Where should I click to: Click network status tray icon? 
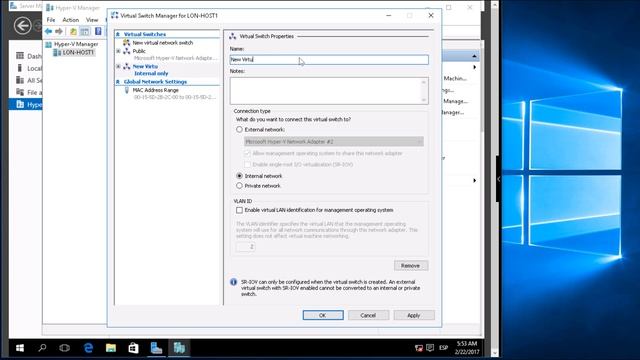coord(418,348)
